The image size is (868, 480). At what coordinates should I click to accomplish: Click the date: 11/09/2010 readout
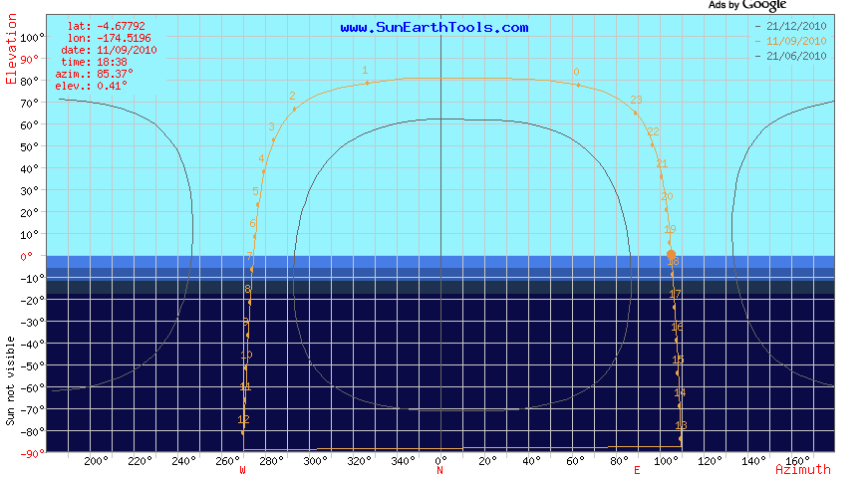click(x=109, y=50)
